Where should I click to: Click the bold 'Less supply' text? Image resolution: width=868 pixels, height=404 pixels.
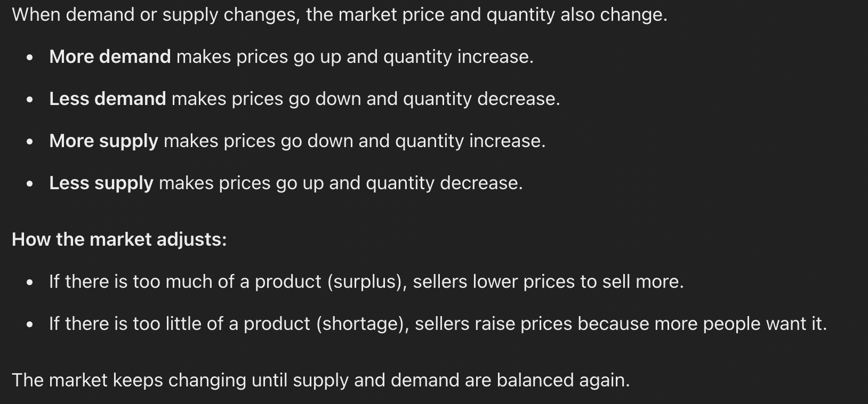(101, 183)
